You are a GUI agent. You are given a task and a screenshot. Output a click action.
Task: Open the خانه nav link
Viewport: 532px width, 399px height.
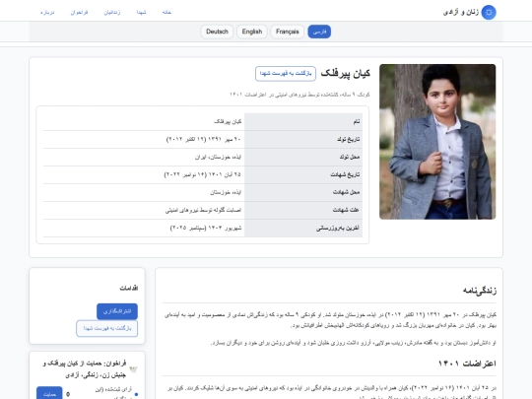point(166,13)
